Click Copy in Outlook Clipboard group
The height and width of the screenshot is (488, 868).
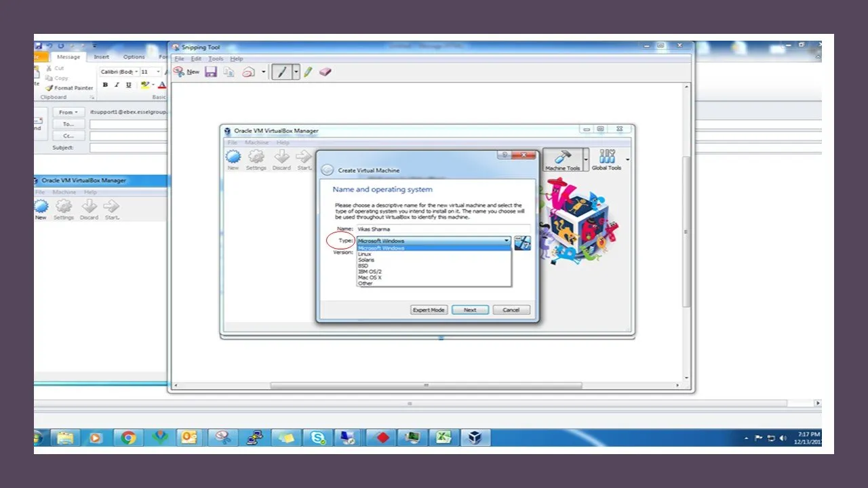click(x=56, y=78)
